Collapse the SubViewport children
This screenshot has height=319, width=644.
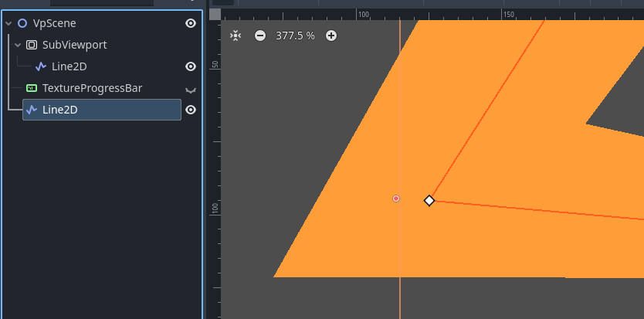pos(18,45)
